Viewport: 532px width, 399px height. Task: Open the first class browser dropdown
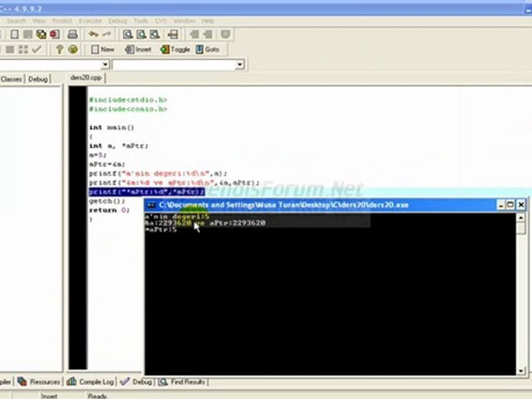(105, 64)
